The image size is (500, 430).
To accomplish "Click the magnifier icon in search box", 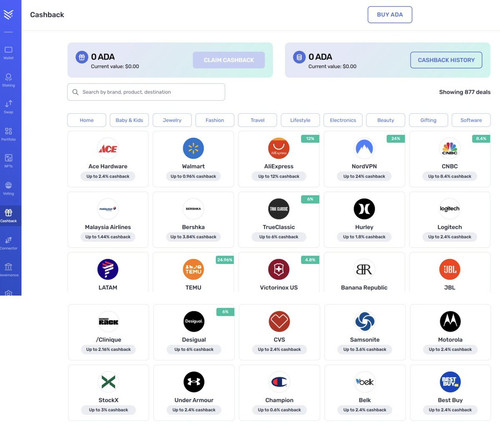I will (x=75, y=92).
